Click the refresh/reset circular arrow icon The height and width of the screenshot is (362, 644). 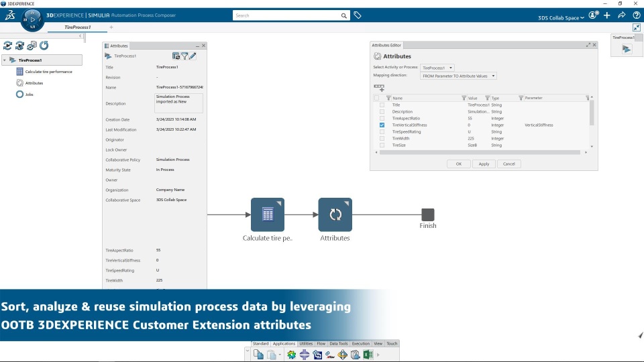44,46
